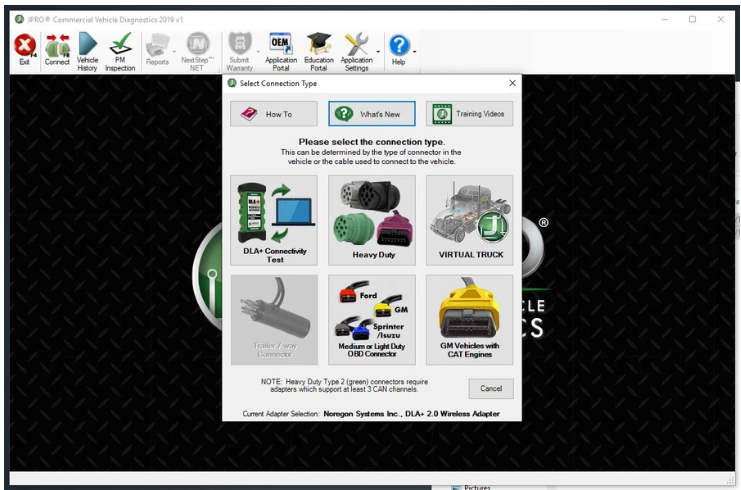The image size is (741, 490).
Task: Close the Select Connection Type dialog
Action: [x=512, y=83]
